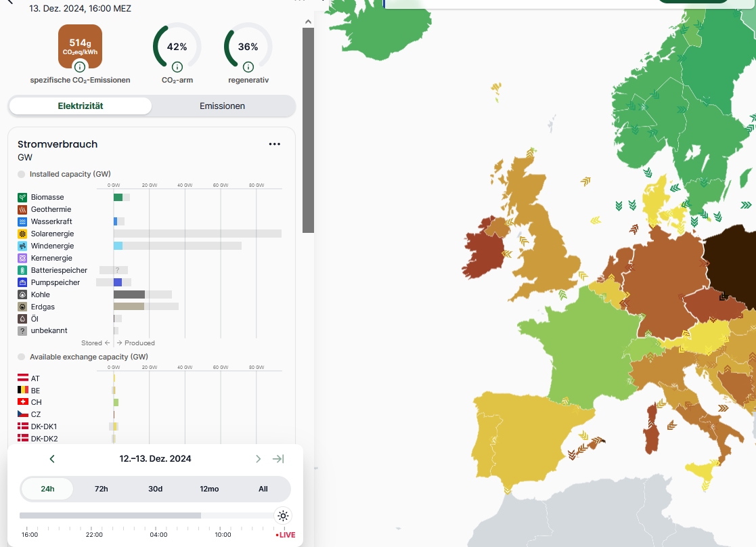Click the Erdgas production bar
756x547 pixels.
[129, 307]
